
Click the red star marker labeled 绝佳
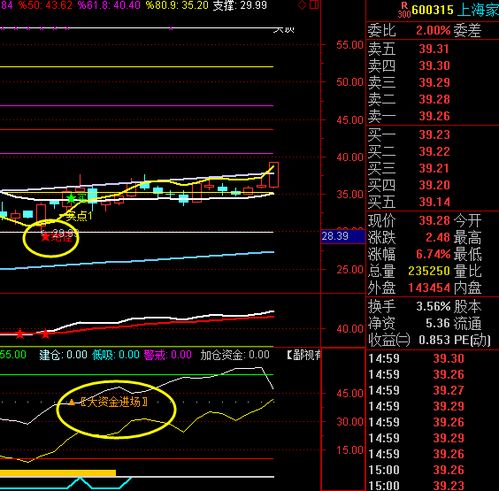click(45, 237)
